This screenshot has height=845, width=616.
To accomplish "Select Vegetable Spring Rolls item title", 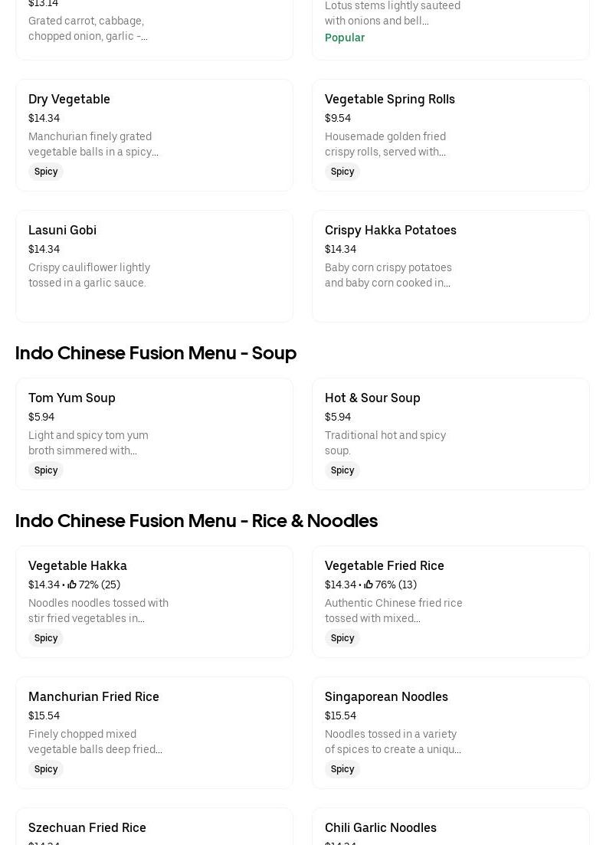I will coord(389,100).
